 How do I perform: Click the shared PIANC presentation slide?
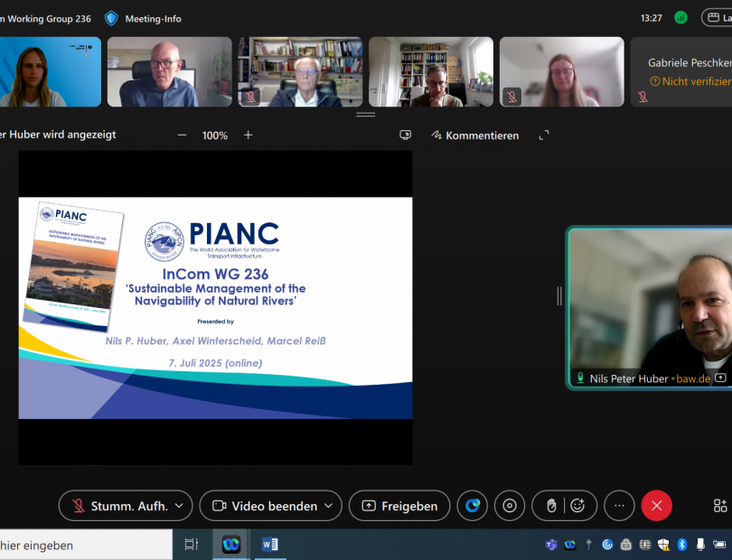pos(215,308)
